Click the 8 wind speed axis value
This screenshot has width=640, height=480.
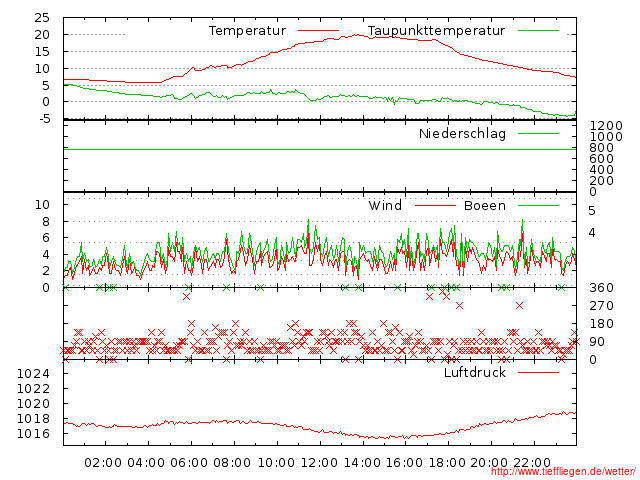click(x=46, y=222)
